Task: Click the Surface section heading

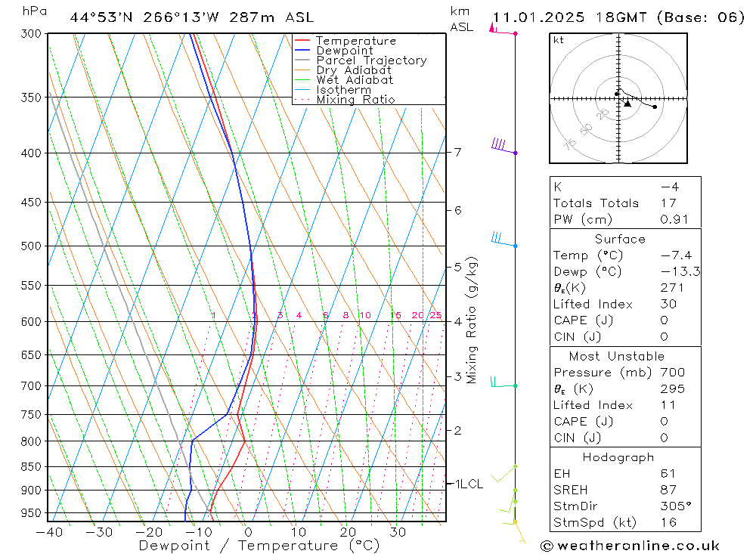Action: (620, 239)
